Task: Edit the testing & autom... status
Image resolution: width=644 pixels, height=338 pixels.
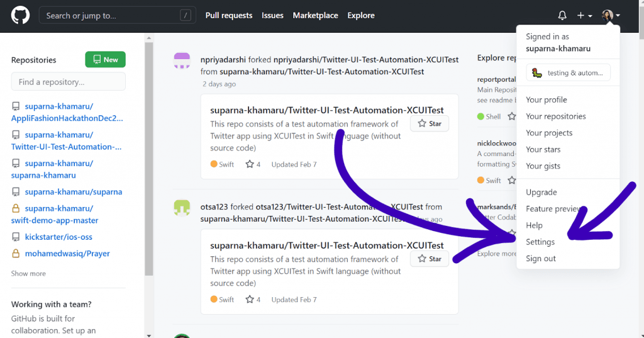Action: click(568, 73)
